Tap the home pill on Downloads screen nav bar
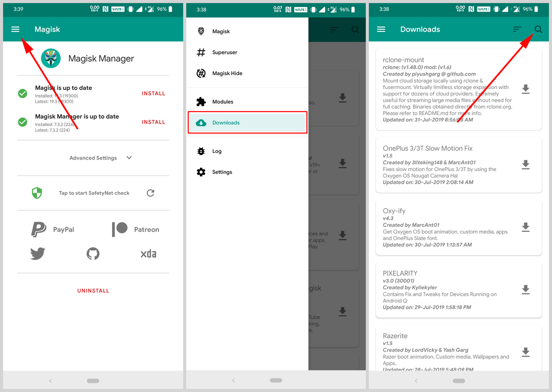This screenshot has height=392, width=552. (459, 381)
